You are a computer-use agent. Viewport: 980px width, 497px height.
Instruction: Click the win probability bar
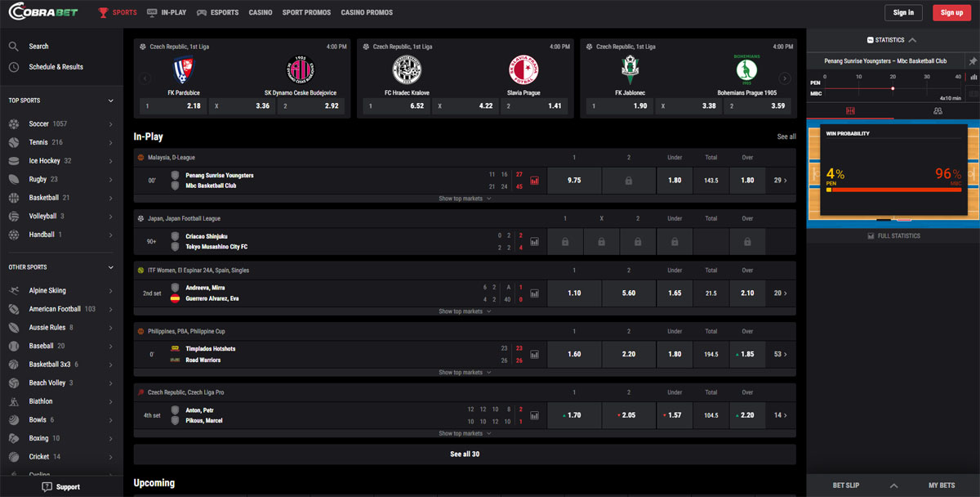click(893, 190)
